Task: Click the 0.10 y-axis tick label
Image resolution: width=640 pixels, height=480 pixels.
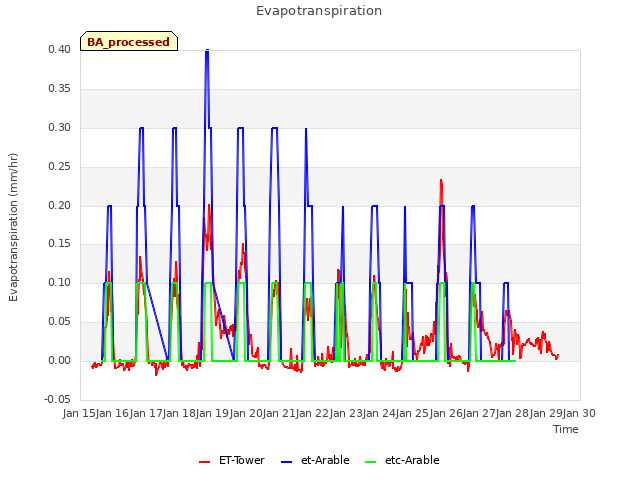Action: coord(59,282)
